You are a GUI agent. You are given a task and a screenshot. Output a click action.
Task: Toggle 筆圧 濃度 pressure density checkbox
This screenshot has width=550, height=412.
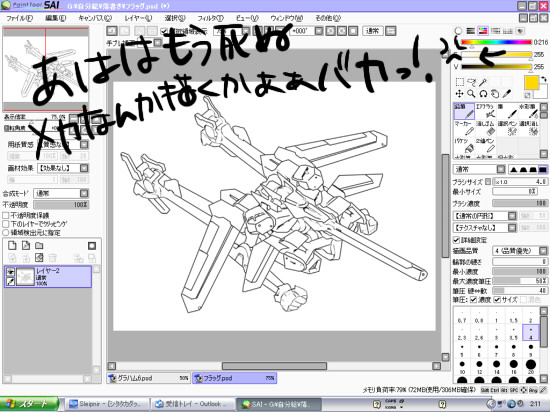474,299
